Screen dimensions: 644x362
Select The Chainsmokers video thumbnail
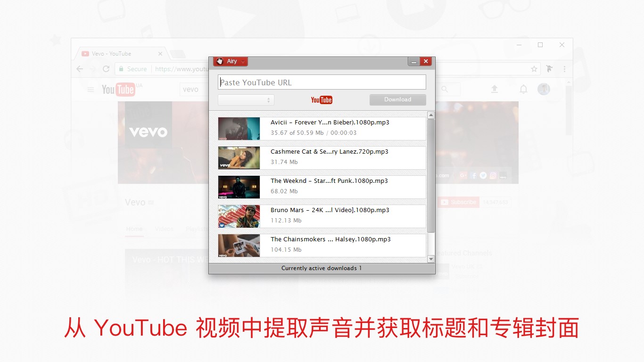[x=239, y=246]
